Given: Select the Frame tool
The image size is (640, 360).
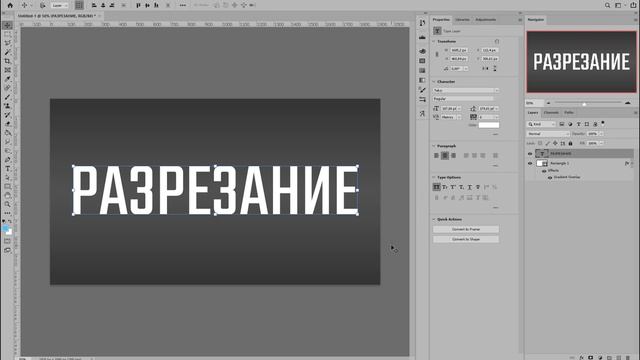Looking at the screenshot, I should click(7, 70).
